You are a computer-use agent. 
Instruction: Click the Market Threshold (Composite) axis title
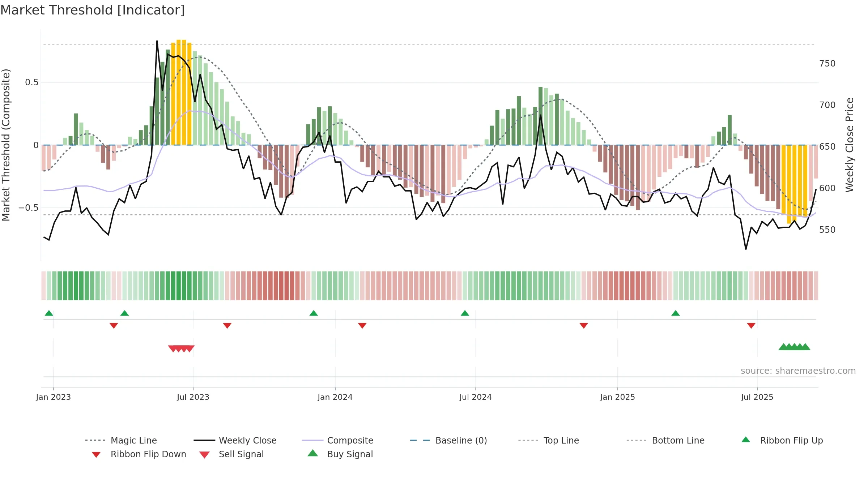point(6,145)
